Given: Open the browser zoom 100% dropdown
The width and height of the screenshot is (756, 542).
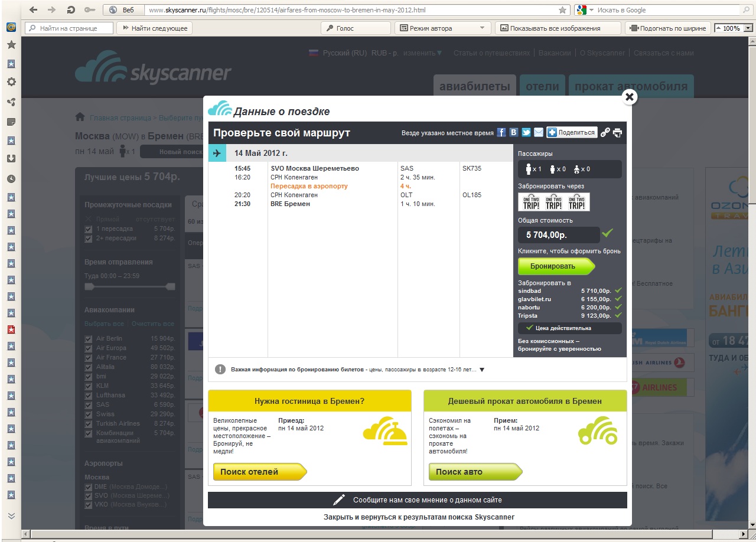Looking at the screenshot, I should (x=749, y=28).
